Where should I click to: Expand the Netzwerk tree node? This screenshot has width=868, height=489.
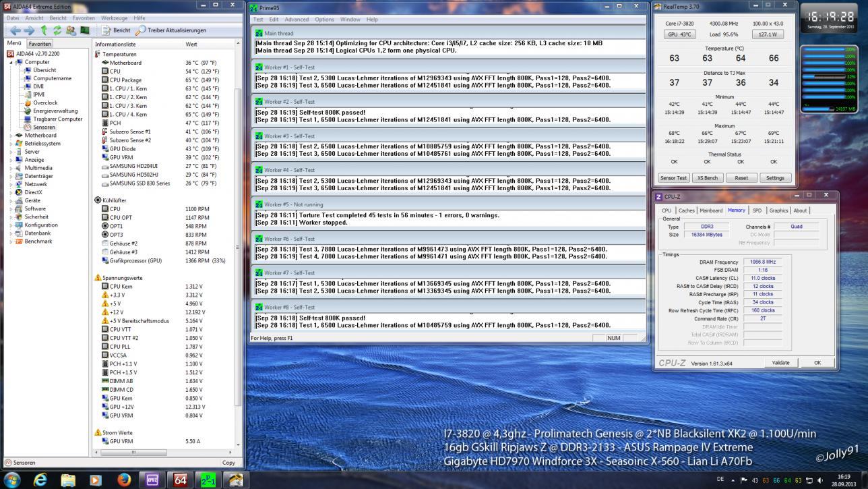point(11,184)
